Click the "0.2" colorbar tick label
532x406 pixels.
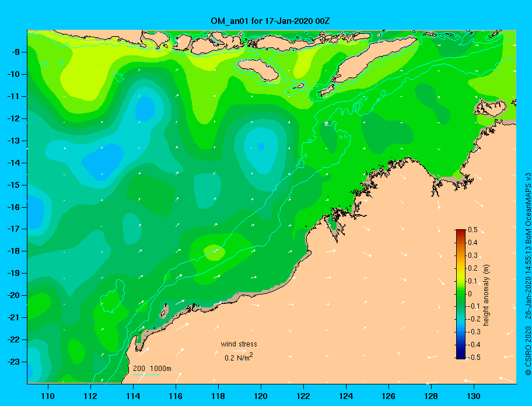[x=473, y=268]
